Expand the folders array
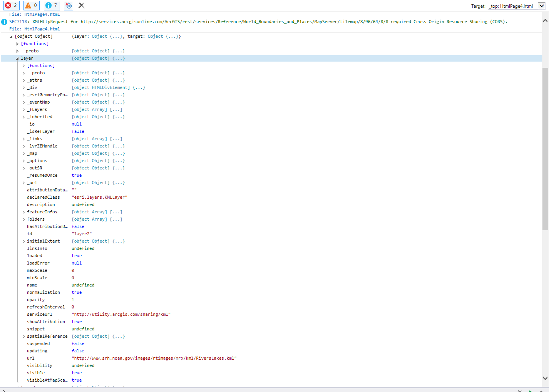Image resolution: width=549 pixels, height=392 pixels. tap(23, 219)
